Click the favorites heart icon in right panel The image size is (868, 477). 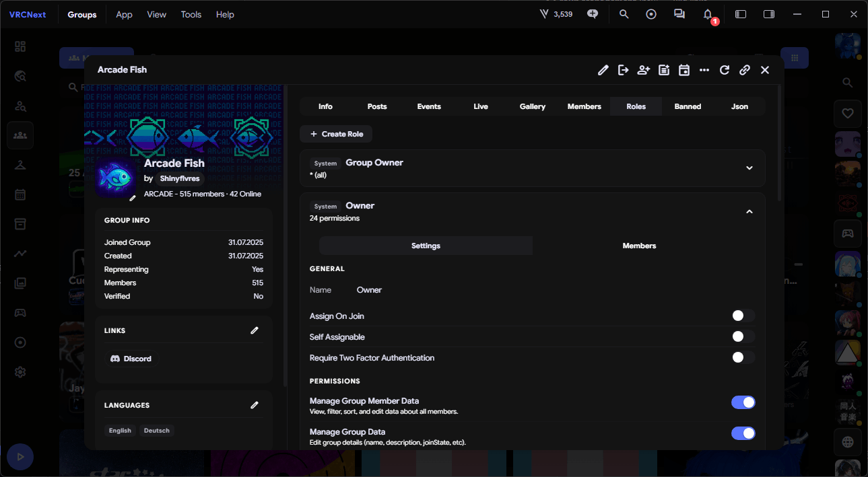(848, 114)
